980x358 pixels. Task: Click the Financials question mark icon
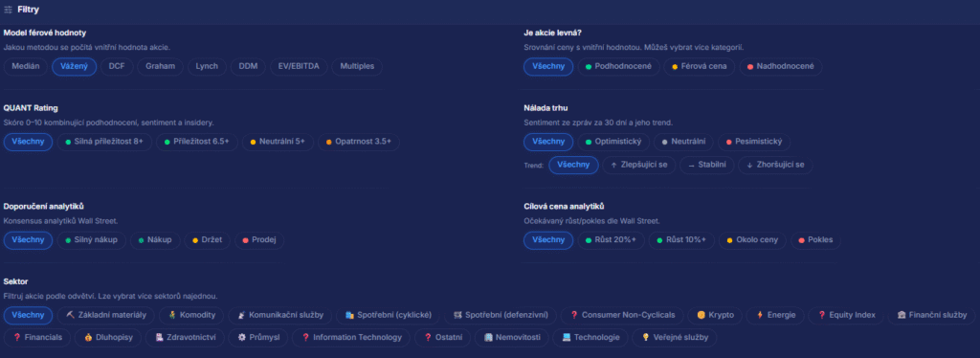pos(17,338)
